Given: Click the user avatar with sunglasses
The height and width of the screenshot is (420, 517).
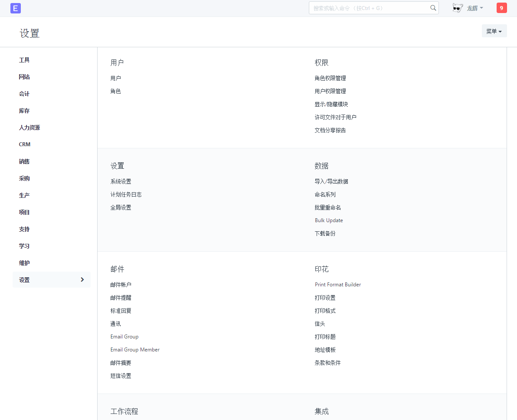Looking at the screenshot, I should [x=457, y=8].
